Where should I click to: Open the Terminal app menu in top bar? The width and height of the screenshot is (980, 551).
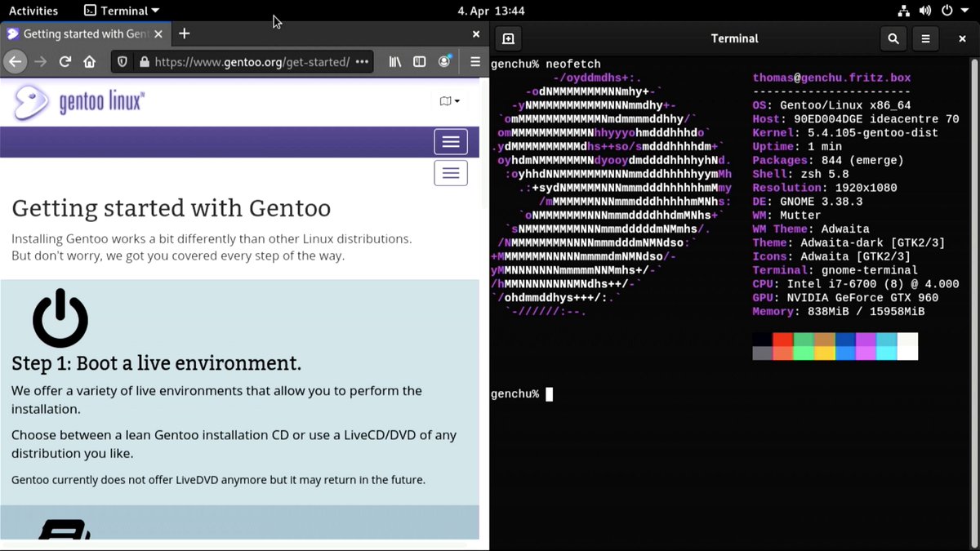point(122,11)
